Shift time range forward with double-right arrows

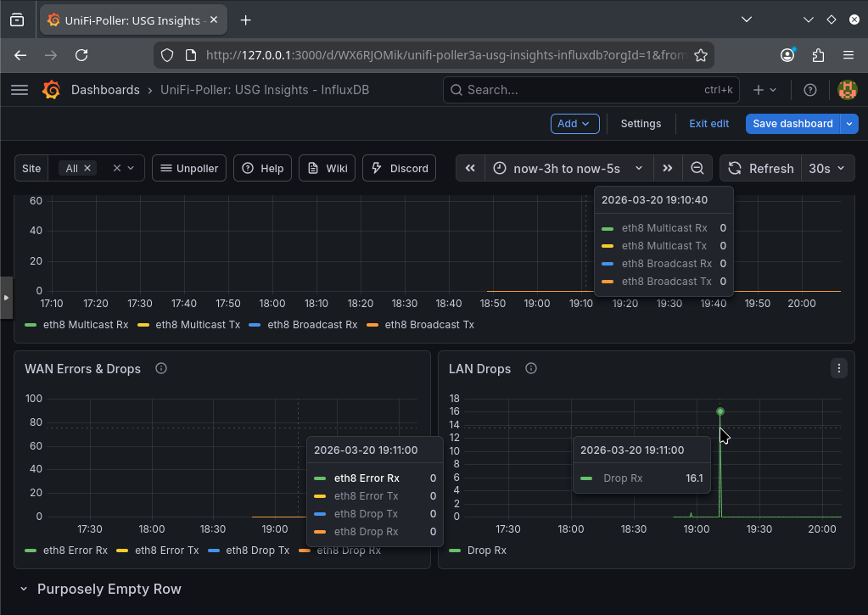click(x=669, y=168)
